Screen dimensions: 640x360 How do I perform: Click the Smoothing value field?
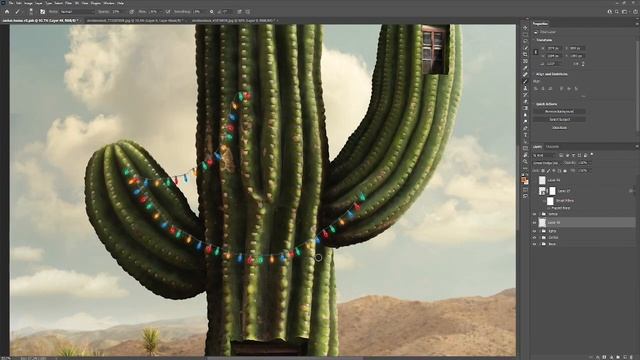198,12
